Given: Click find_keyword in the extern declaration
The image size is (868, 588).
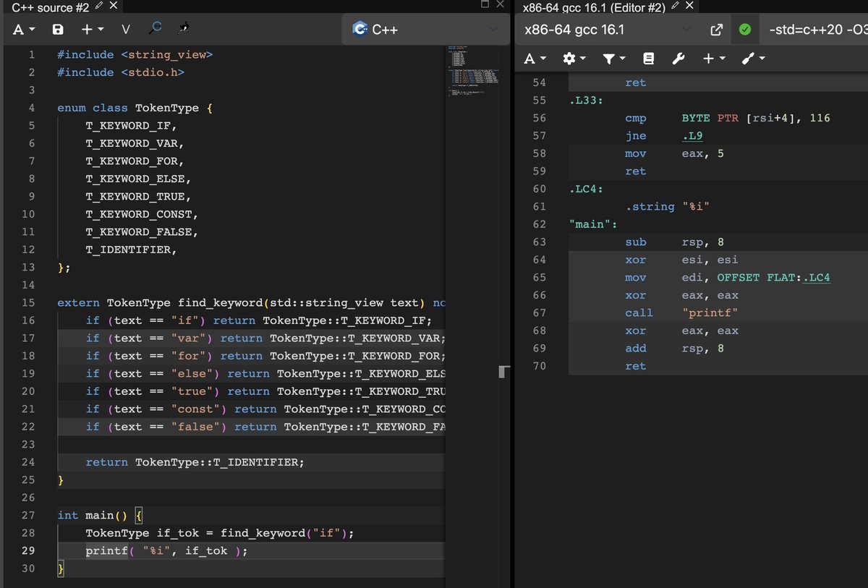Looking at the screenshot, I should [x=221, y=303].
